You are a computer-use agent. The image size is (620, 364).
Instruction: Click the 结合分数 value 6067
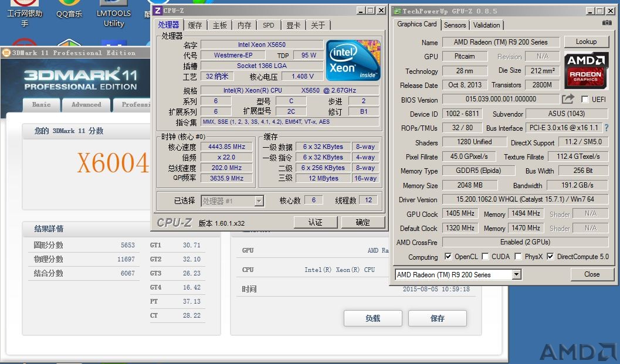point(128,273)
